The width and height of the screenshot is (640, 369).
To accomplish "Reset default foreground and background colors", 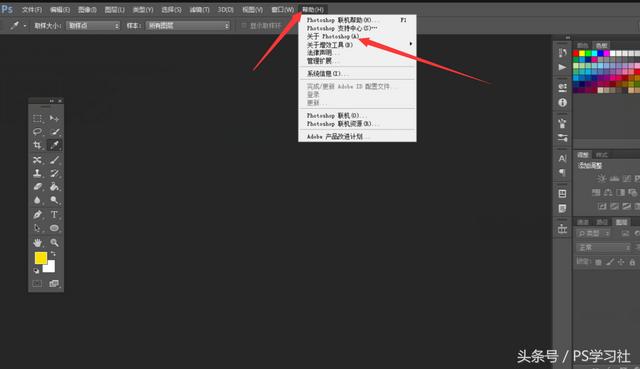I will click(x=36, y=271).
